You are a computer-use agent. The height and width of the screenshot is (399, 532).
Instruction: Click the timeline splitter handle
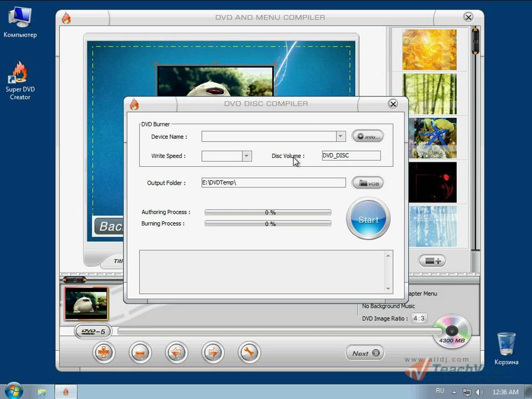click(74, 279)
